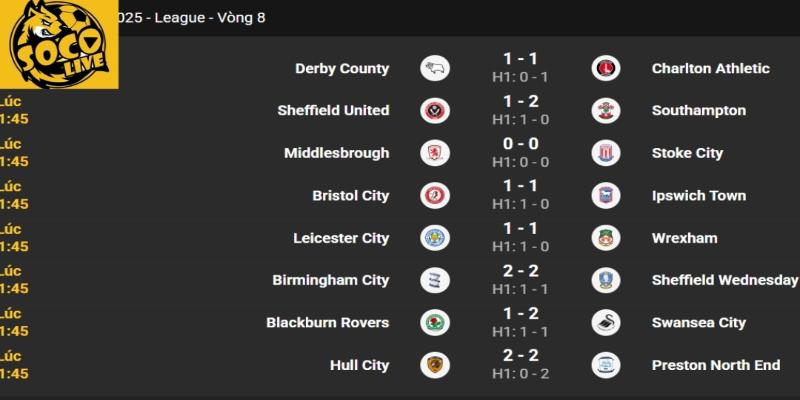Open the Blackburn Rovers team link
Viewport: 800px width, 400px height.
pyautogui.click(x=327, y=322)
